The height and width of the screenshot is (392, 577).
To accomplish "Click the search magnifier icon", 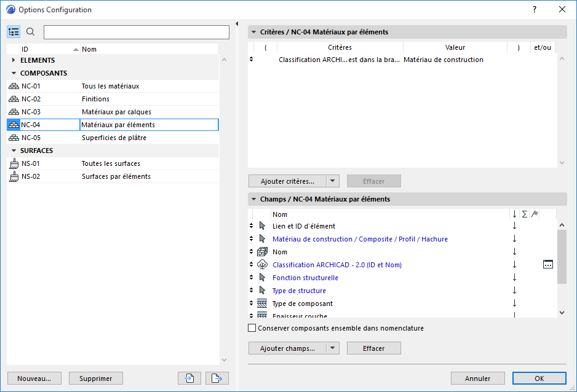I will [31, 32].
